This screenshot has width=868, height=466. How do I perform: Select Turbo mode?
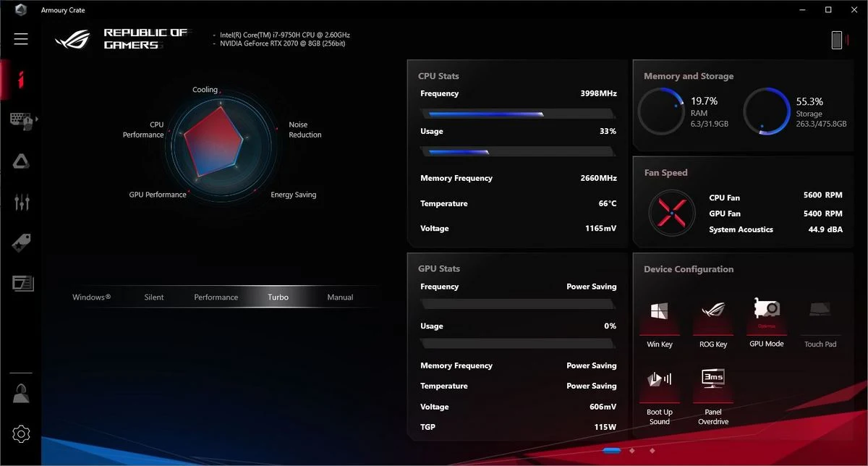(278, 297)
